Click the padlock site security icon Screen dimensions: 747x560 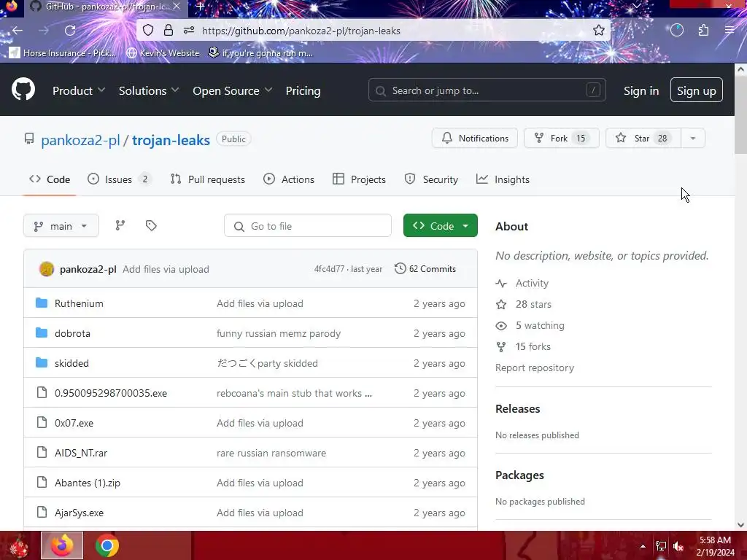pyautogui.click(x=169, y=31)
